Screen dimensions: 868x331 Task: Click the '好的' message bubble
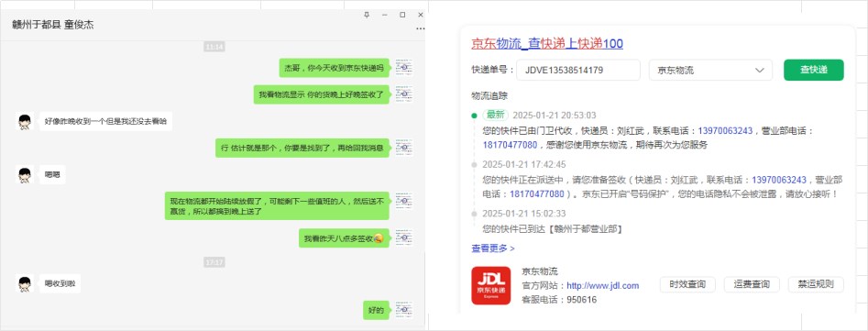(377, 310)
